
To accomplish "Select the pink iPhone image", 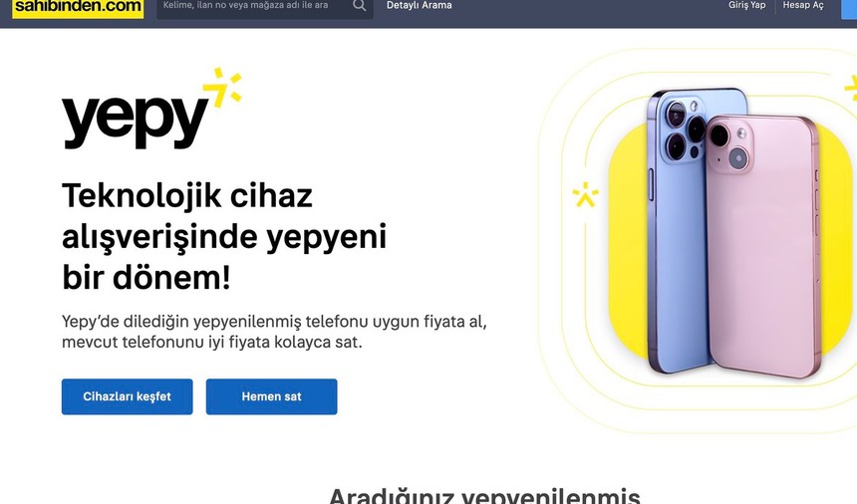I will (x=762, y=246).
